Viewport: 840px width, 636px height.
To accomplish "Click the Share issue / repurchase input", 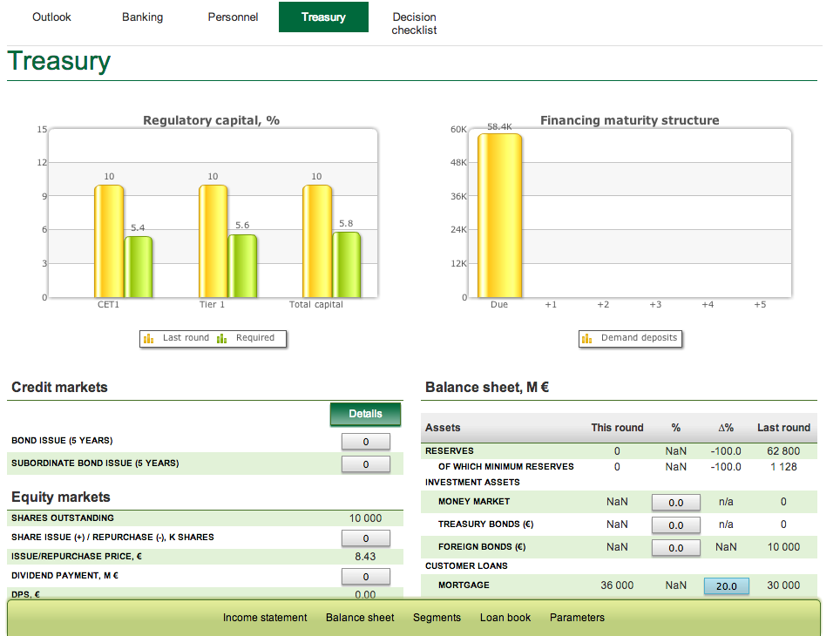I will 365,538.
